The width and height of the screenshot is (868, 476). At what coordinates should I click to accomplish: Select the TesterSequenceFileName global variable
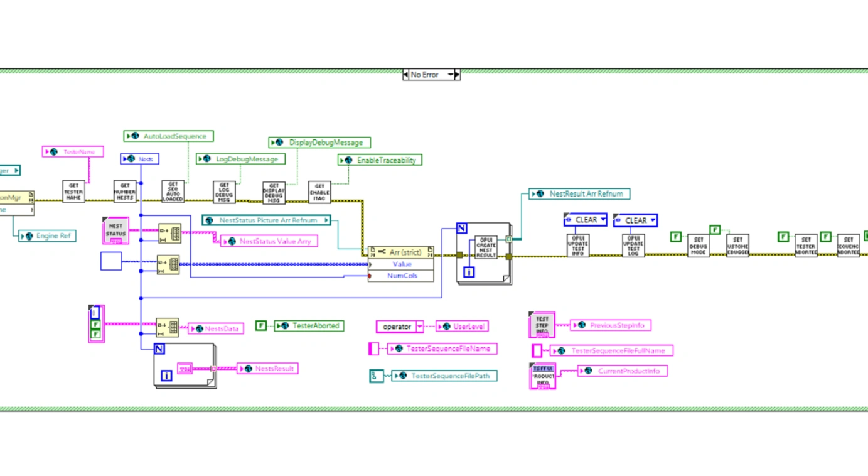click(x=443, y=349)
